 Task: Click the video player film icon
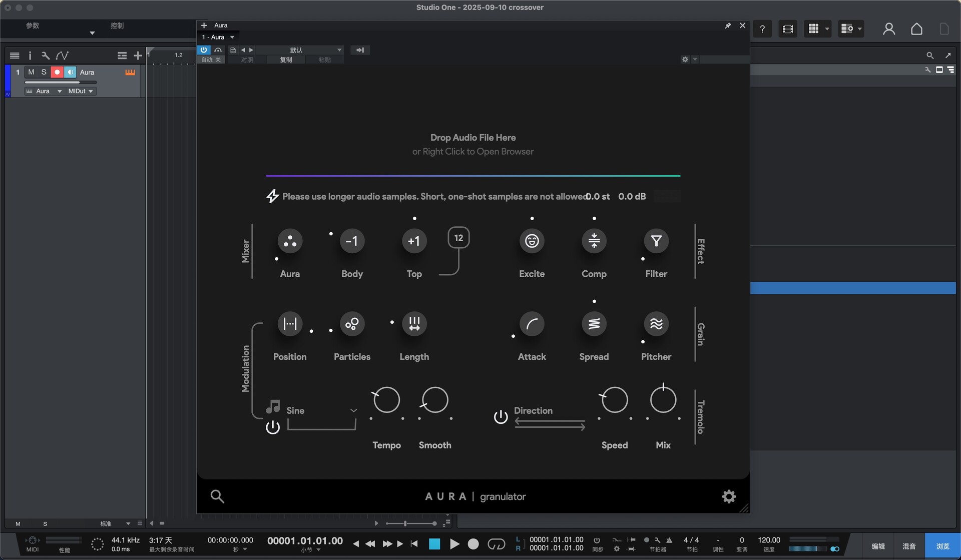click(788, 29)
